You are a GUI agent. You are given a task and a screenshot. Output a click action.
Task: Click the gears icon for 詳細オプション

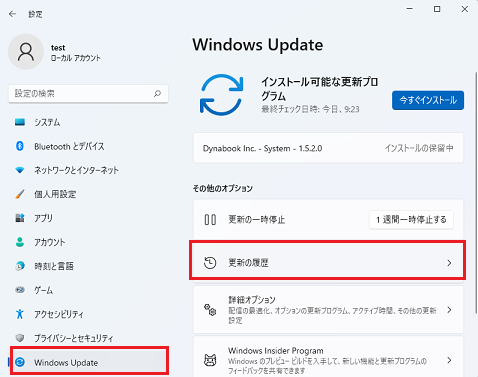(x=210, y=310)
